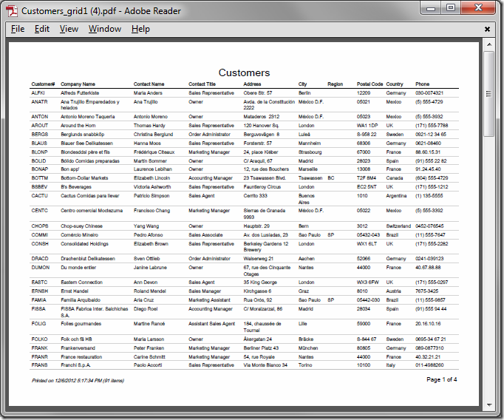504x420 pixels.
Task: Click company Berglunds snabbköp
Action: [82, 135]
